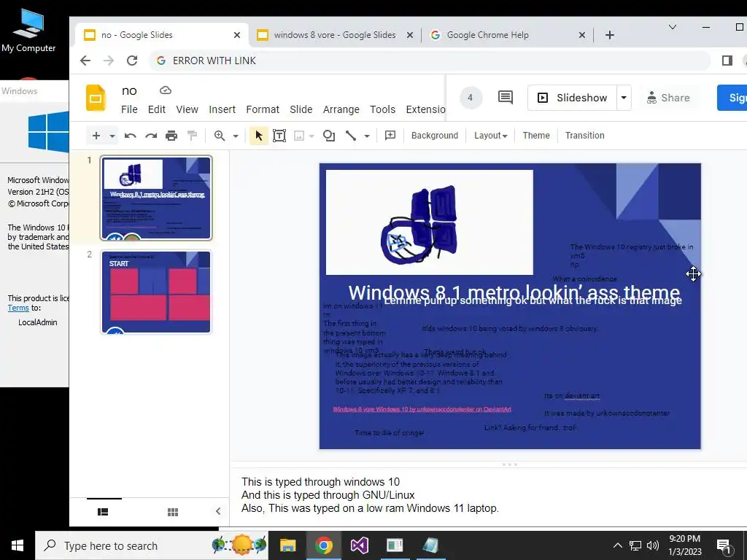Click the zoom magnifier tool
Screen dimensions: 747x560
click(220, 136)
